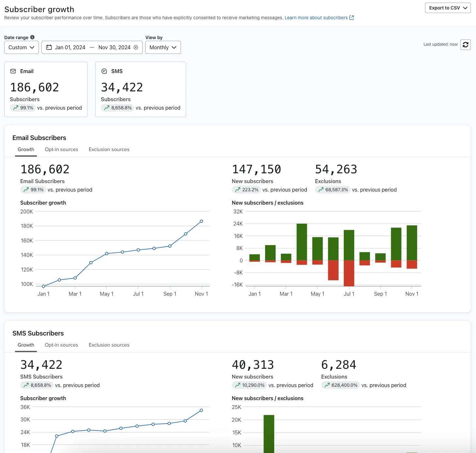Image resolution: width=476 pixels, height=453 pixels.
Task: Switch to Opt-in sources tab under Email Subscribers
Action: (x=61, y=149)
